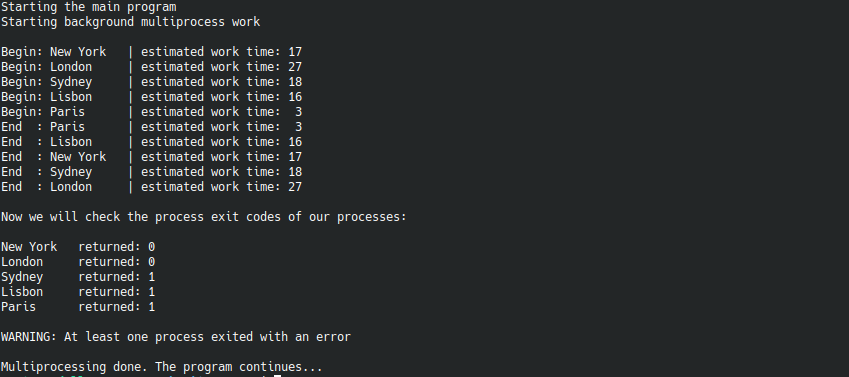849x377 pixels.
Task: Click the "Now we will check" exit codes line
Action: [204, 217]
